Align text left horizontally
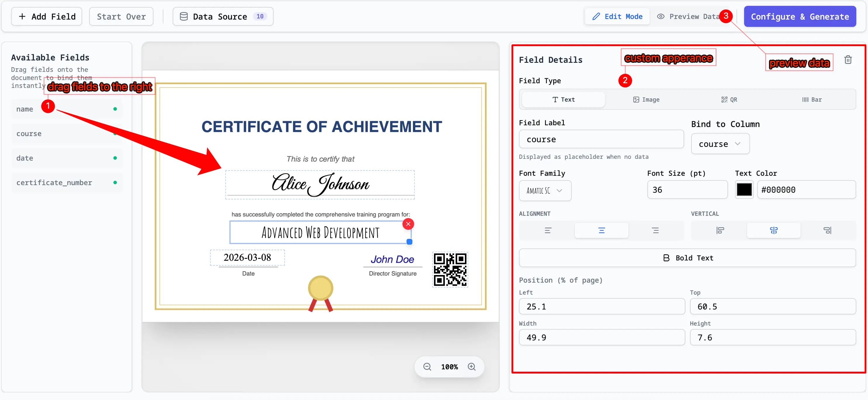868x400 pixels. (x=548, y=230)
